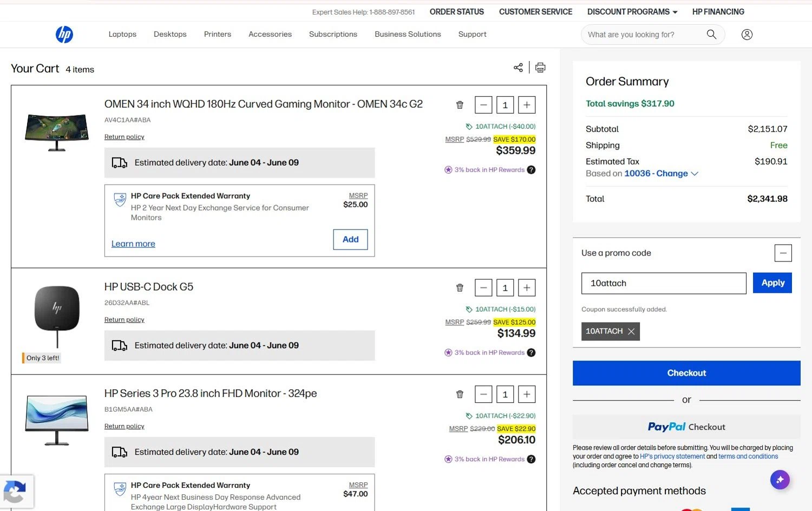Go to Order Status
Screen dimensions: 812x511
457,12
